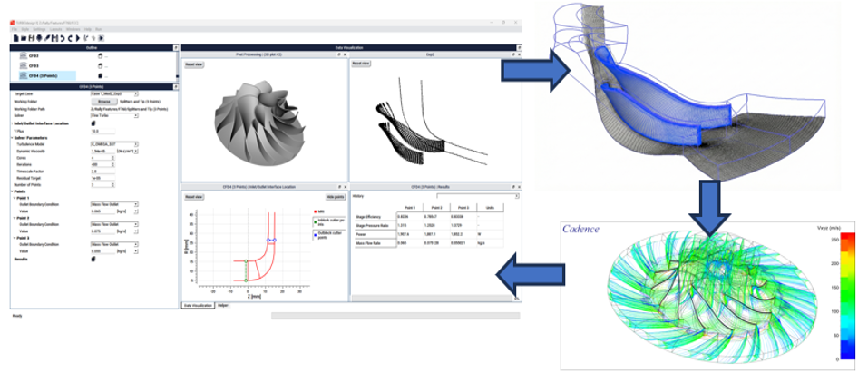Open the Help menu
The width and height of the screenshot is (868, 383).
[87, 29]
